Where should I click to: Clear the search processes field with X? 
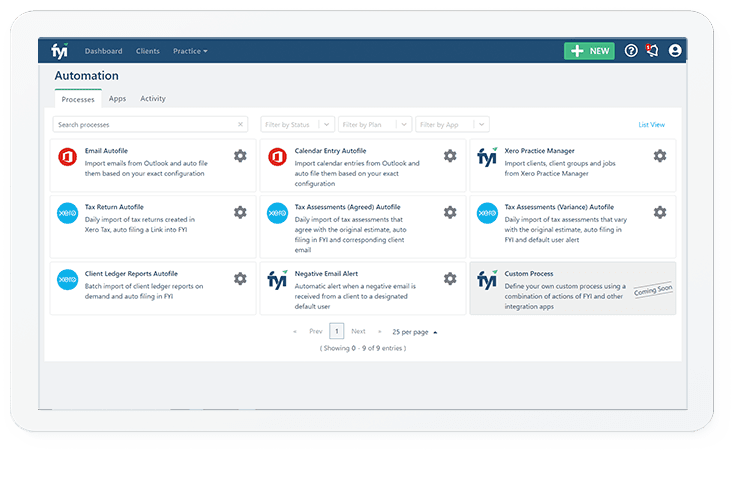coord(240,124)
